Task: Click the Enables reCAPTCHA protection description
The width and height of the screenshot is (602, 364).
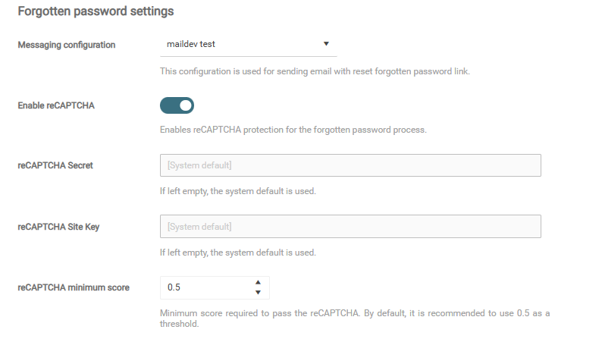Action: click(293, 130)
